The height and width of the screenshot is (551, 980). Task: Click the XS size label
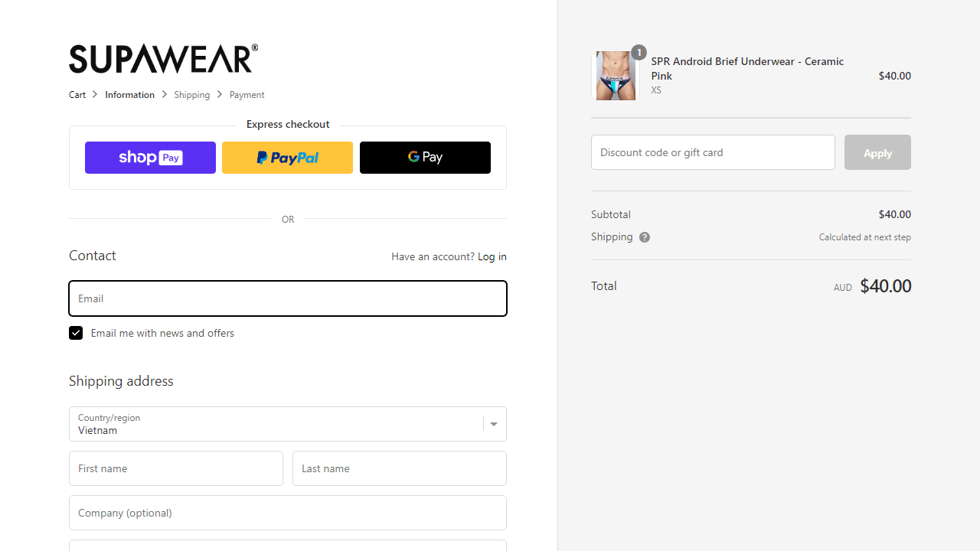click(656, 90)
